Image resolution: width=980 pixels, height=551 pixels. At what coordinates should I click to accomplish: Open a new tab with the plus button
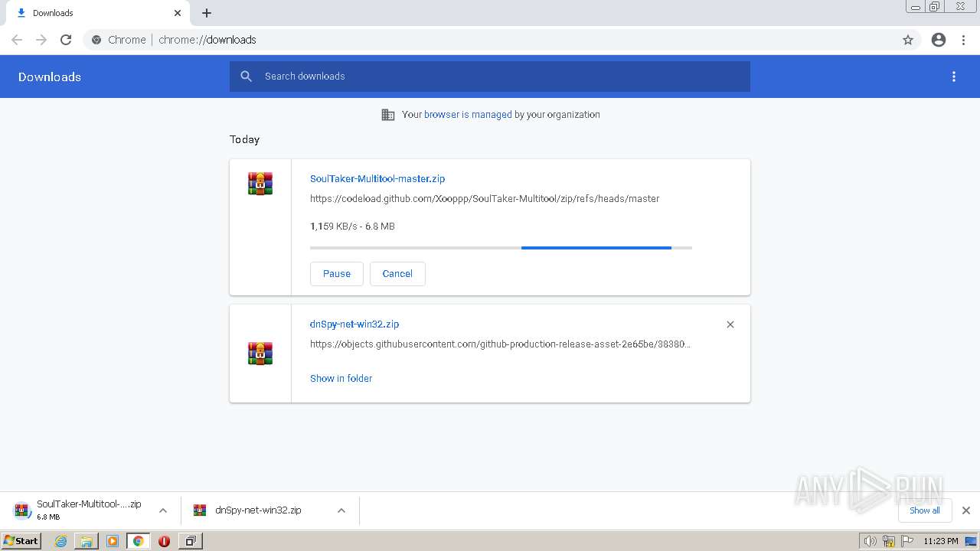pos(207,13)
